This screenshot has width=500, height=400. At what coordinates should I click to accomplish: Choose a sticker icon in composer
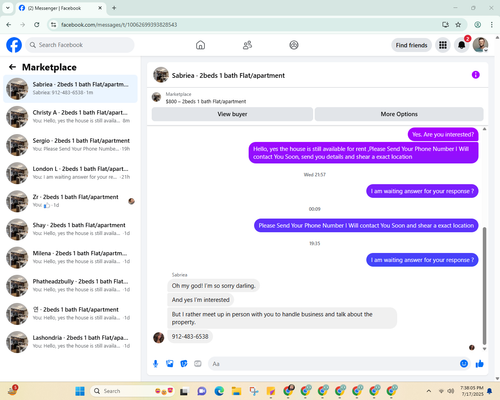pyautogui.click(x=184, y=364)
